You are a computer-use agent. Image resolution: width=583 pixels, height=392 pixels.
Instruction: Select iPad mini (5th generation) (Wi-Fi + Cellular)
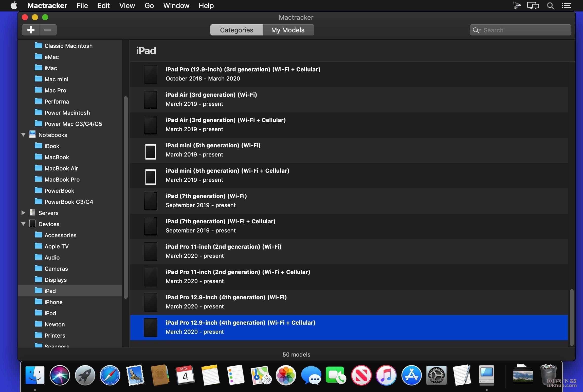coord(349,176)
